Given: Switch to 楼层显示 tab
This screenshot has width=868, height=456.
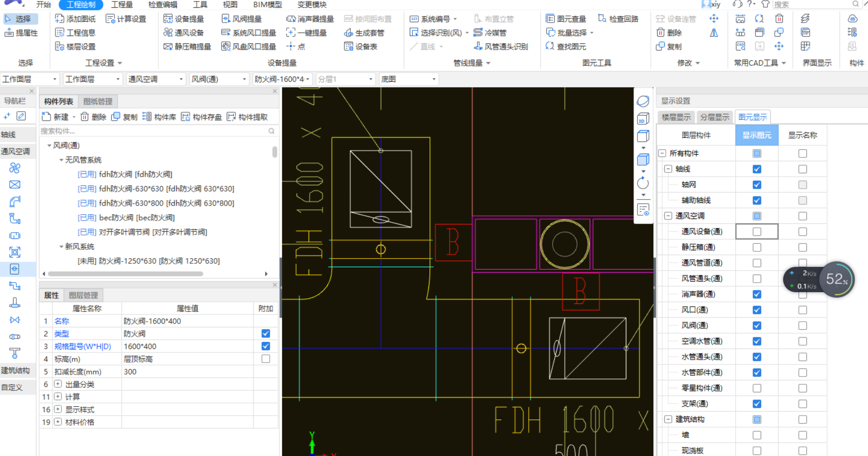Looking at the screenshot, I should (676, 117).
